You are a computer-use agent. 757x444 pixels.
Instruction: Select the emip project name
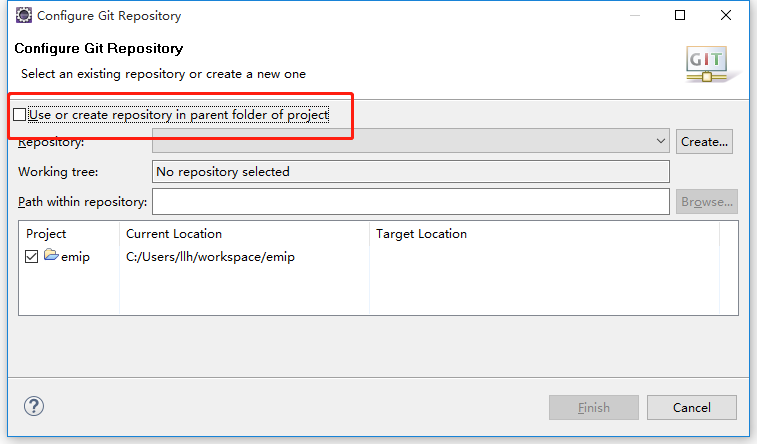point(75,257)
